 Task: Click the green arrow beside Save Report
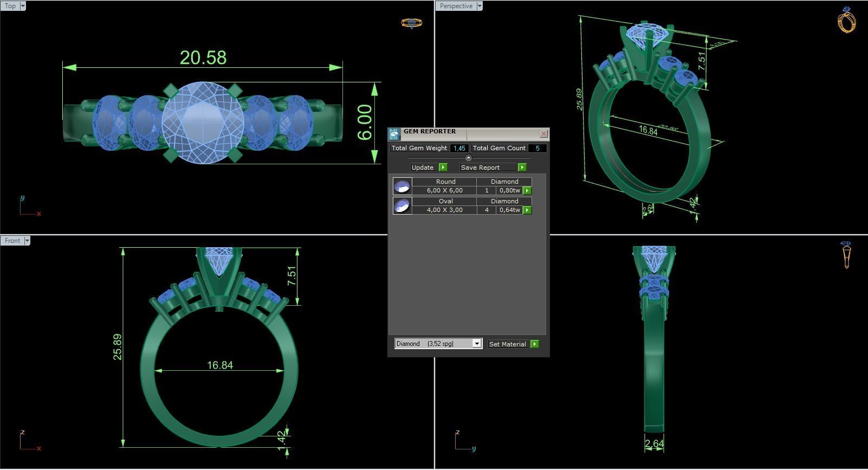coord(522,168)
